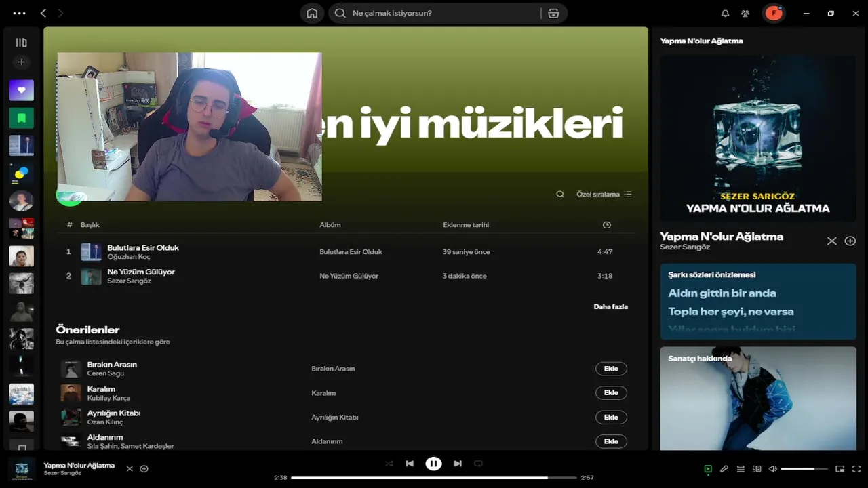Sort by the duration clock icon column
Image resolution: width=868 pixels, height=488 pixels.
coord(607,225)
